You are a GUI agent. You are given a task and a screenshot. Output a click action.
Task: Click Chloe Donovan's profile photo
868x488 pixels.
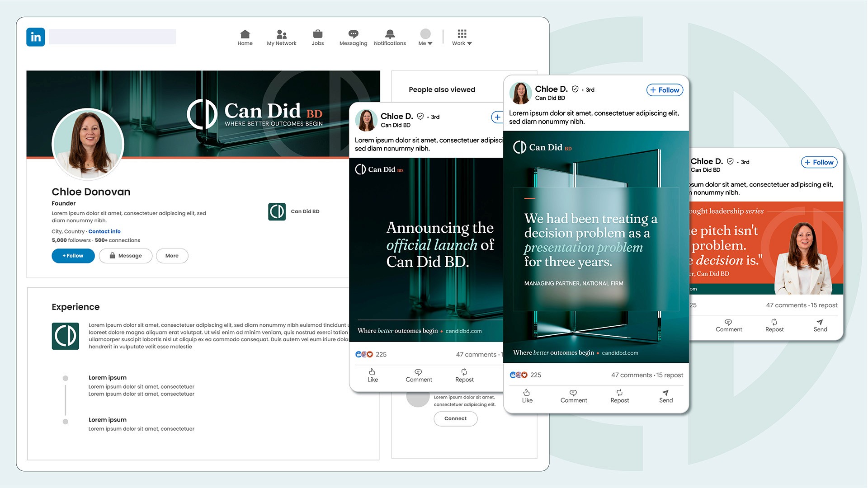click(x=88, y=144)
